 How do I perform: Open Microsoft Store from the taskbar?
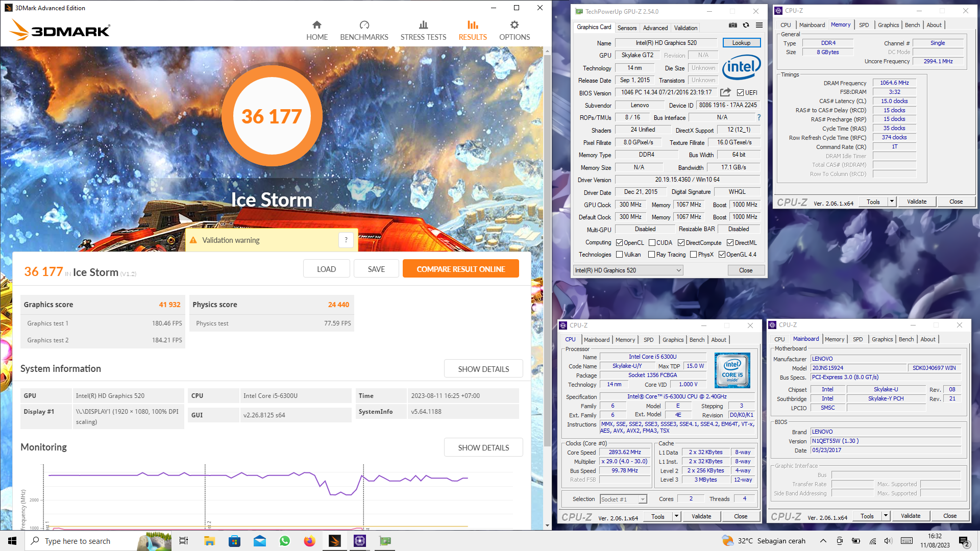[234, 541]
